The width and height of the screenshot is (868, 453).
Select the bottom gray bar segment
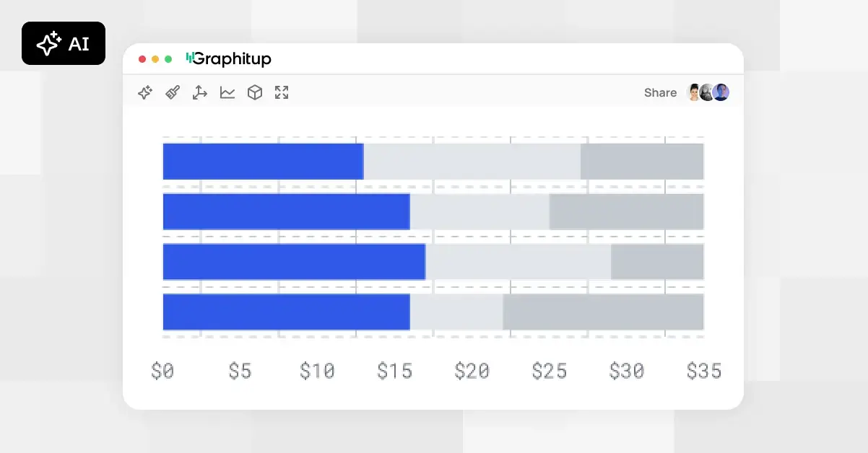[603, 312]
